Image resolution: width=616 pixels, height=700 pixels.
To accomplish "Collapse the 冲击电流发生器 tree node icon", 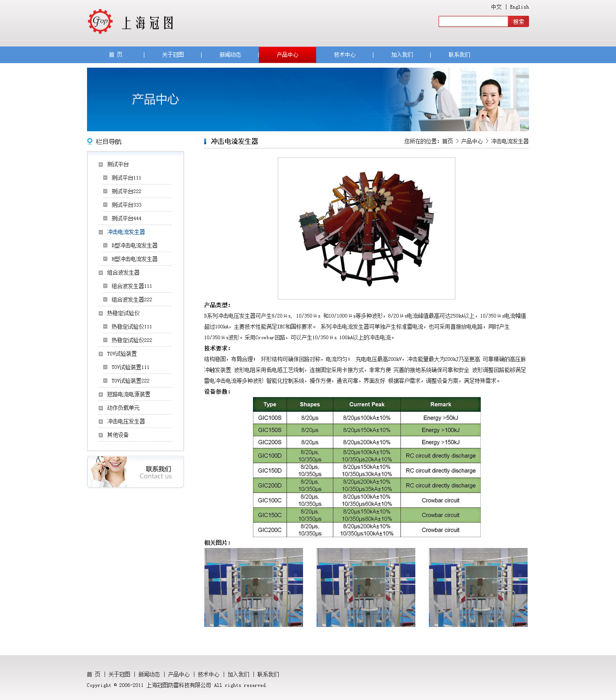I will coord(101,232).
